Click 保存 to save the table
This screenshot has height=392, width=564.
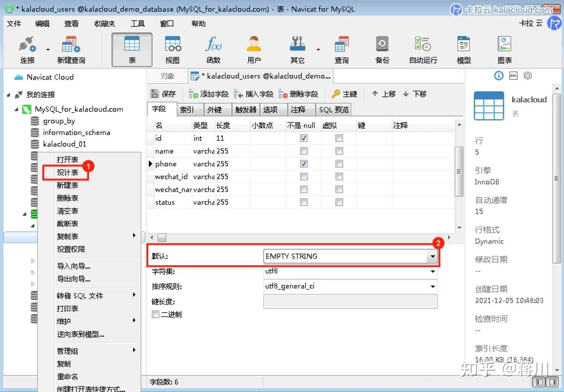coord(163,94)
